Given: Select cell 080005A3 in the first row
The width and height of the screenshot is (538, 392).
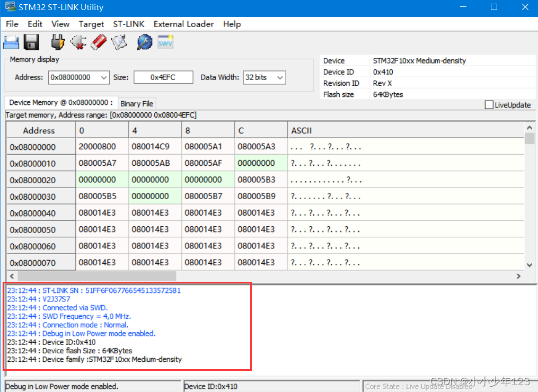Looking at the screenshot, I should [x=261, y=147].
